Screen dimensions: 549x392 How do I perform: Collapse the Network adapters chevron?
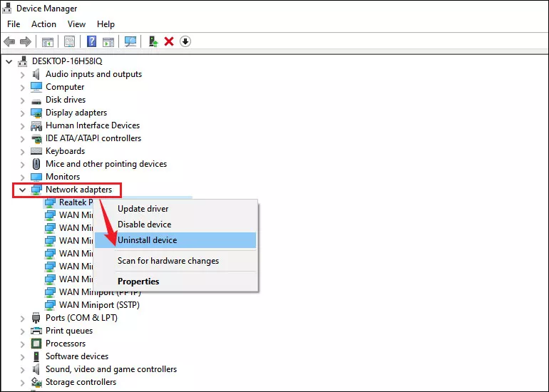pyautogui.click(x=22, y=190)
